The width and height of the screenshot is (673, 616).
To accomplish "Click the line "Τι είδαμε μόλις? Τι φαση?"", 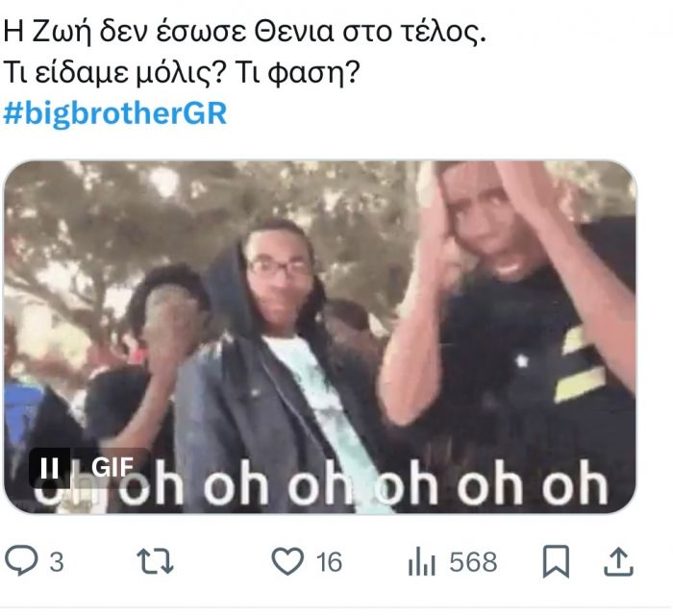I will tap(181, 73).
